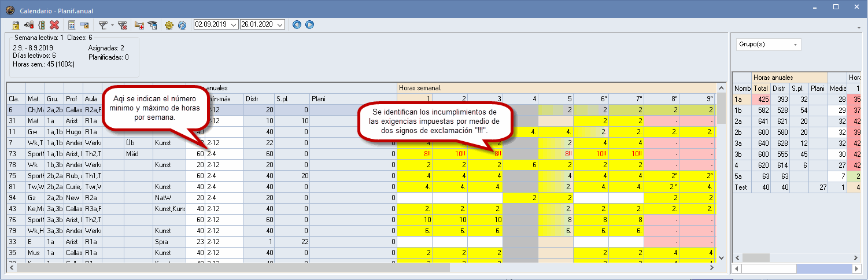Open the end date 26.01.2020 dropdown
The width and height of the screenshot is (868, 280).
click(x=280, y=25)
